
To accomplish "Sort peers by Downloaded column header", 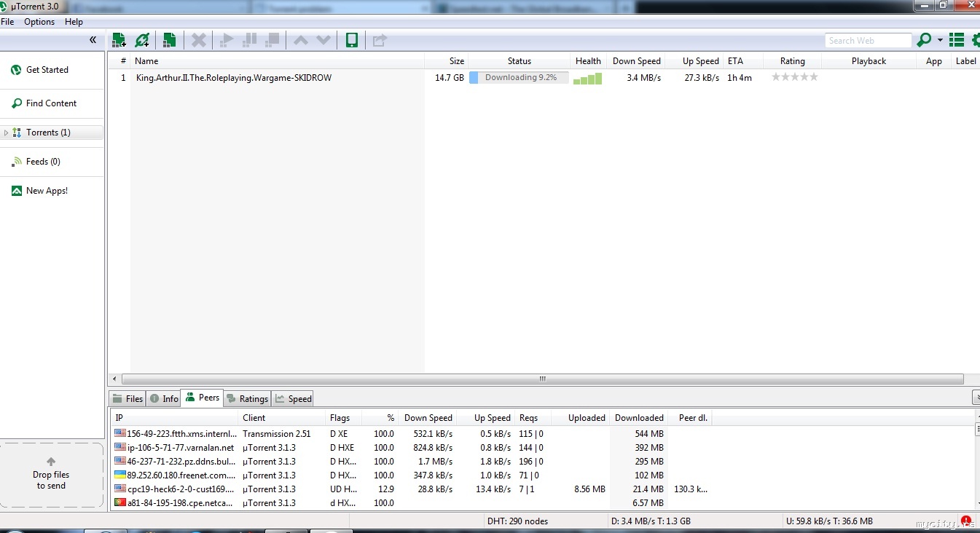I will tap(639, 418).
